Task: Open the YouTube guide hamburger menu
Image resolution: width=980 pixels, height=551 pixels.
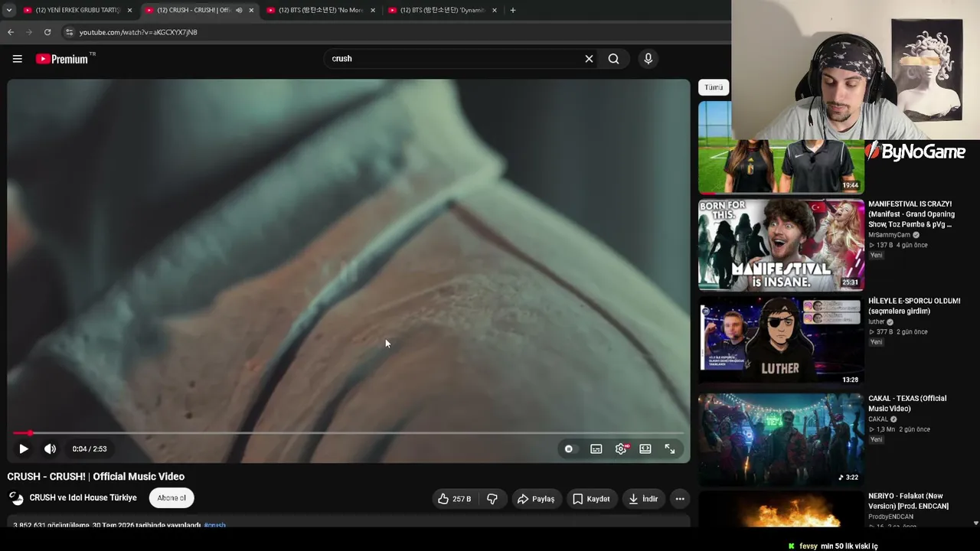Action: (x=17, y=59)
